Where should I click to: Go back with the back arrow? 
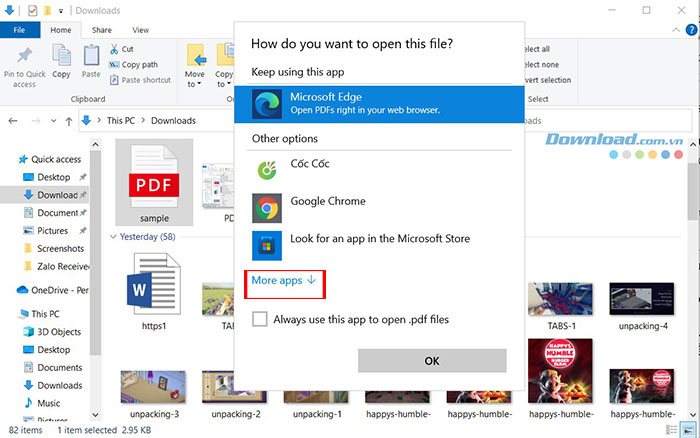pos(13,121)
